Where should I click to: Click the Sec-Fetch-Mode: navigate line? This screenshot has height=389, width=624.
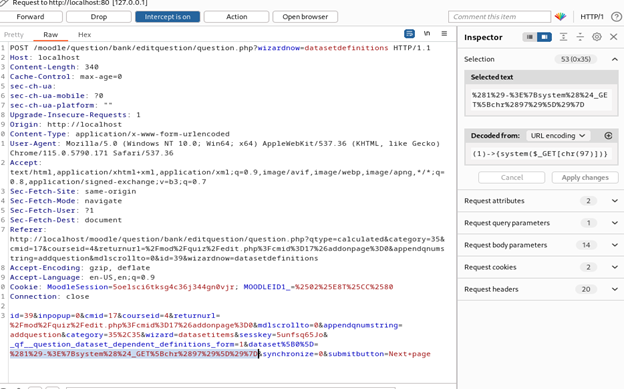66,201
